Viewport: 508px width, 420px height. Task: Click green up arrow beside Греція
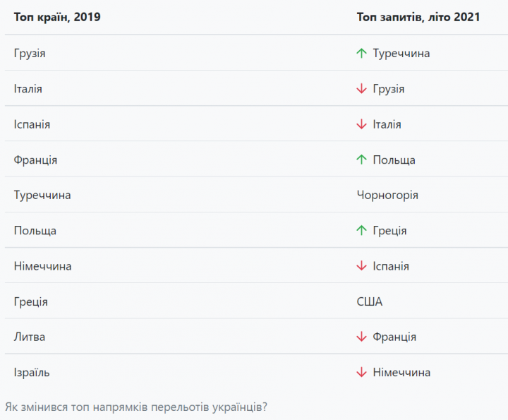click(x=362, y=230)
